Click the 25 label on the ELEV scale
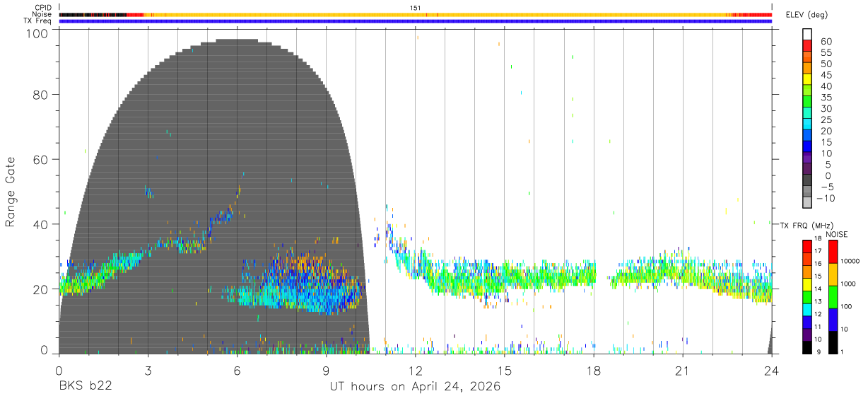The width and height of the screenshot is (868, 401). (825, 120)
